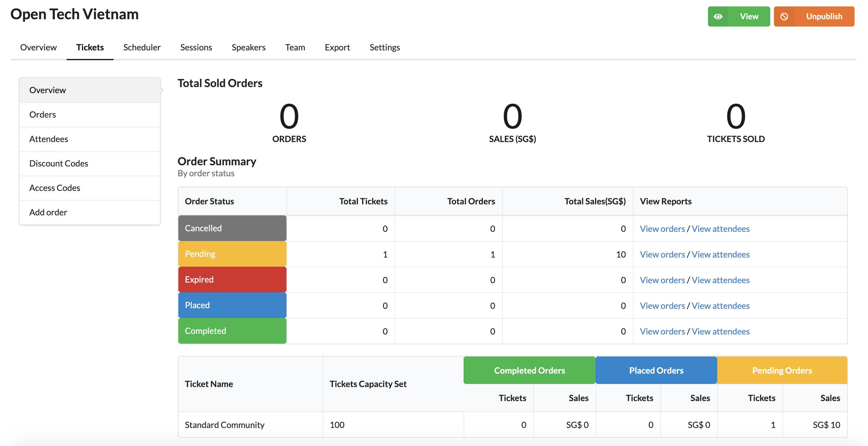View orders for Expired status
Screen dimensions: 868x446
click(x=662, y=280)
